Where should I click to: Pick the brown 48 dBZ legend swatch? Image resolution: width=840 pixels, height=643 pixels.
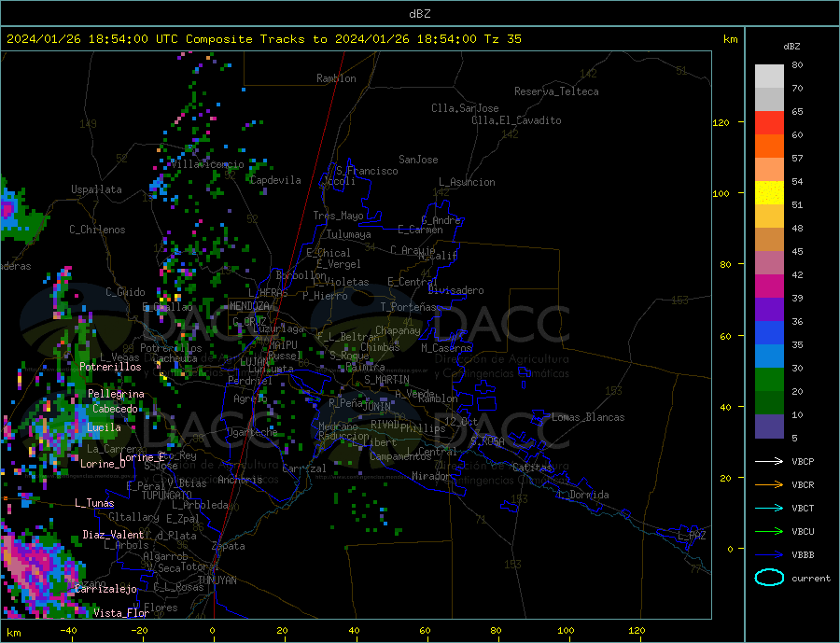click(x=769, y=240)
